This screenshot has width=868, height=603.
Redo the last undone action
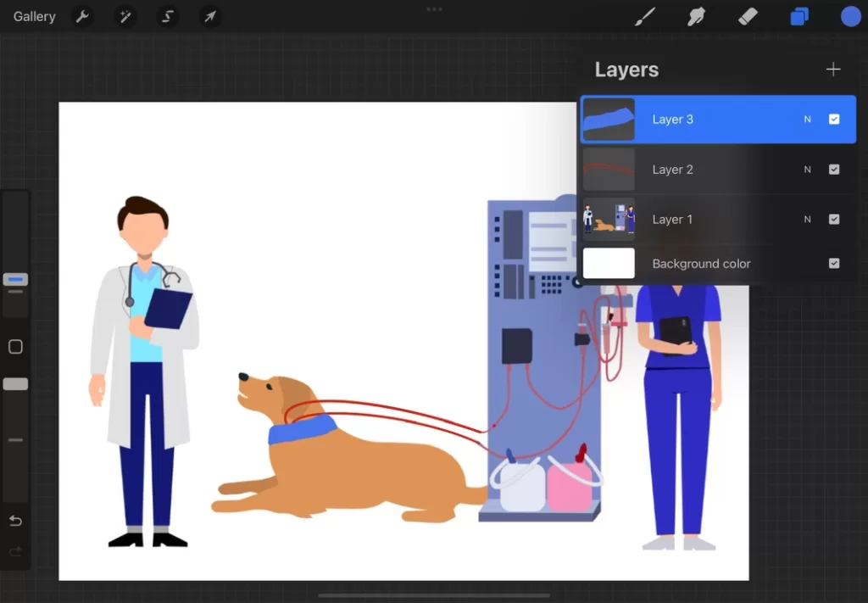(x=15, y=551)
